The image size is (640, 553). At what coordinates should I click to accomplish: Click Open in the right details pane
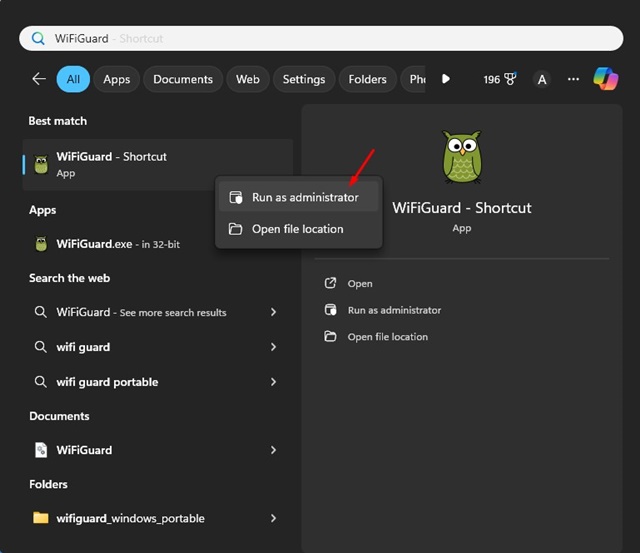coord(359,284)
